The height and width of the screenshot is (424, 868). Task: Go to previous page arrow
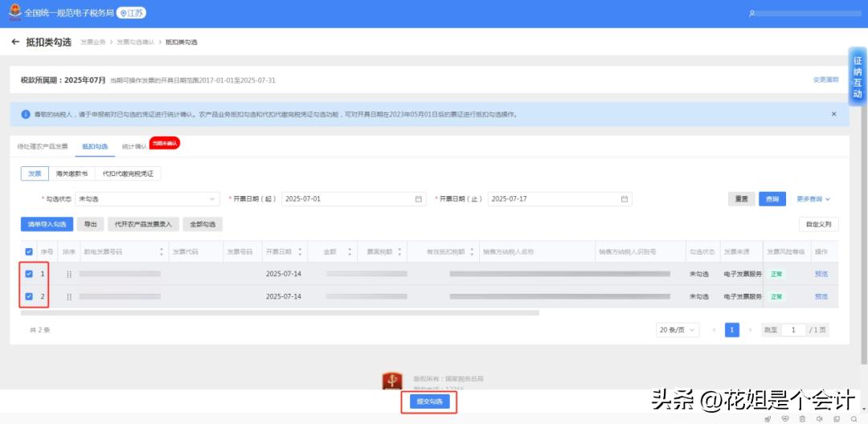714,330
